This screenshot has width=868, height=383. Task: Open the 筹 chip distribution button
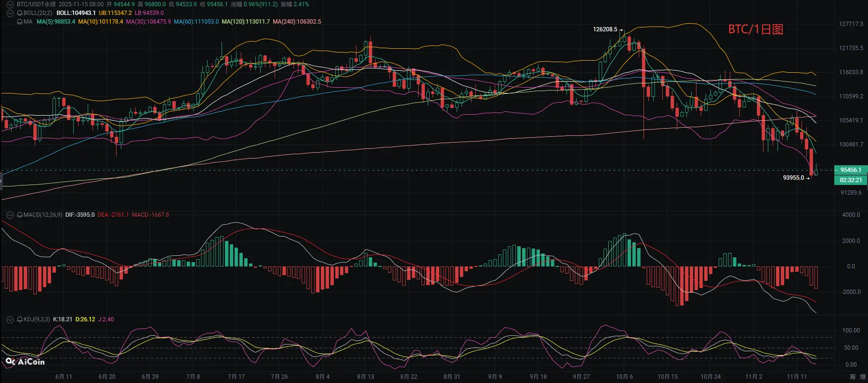pos(853,377)
